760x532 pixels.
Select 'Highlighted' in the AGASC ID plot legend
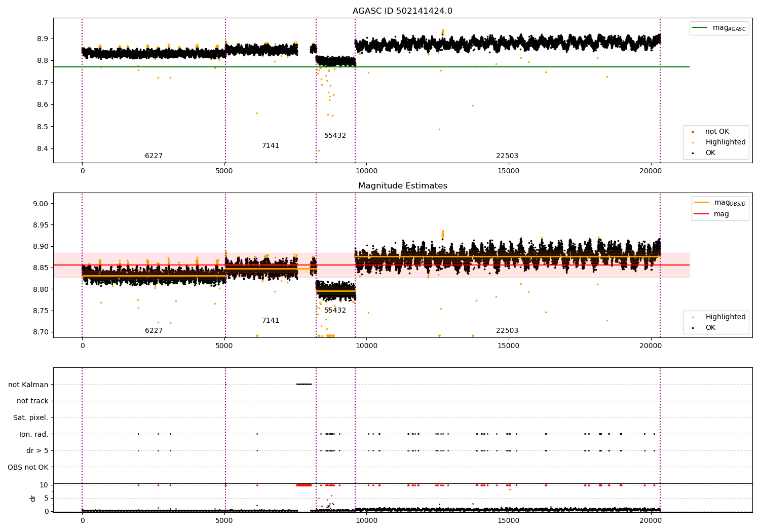pos(726,142)
